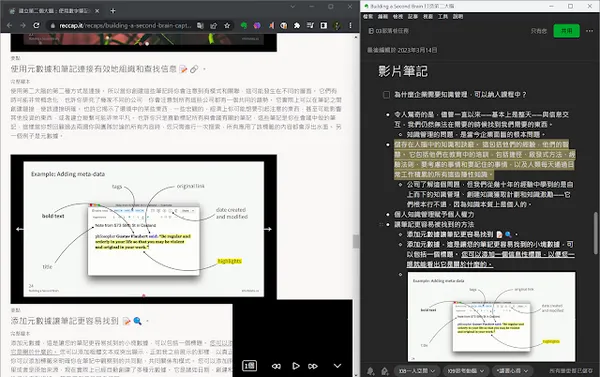
Task: Open the first menu in the Evernote menu bar
Action: click(368, 16)
